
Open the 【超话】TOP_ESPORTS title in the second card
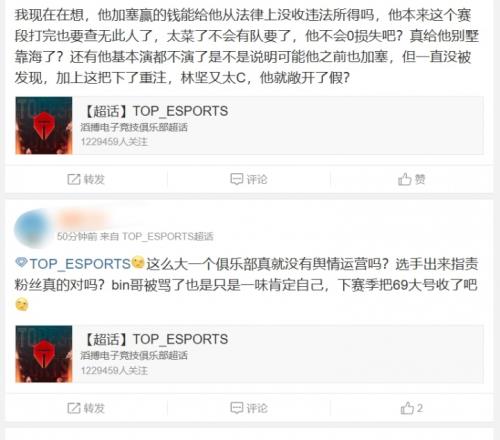156,339
